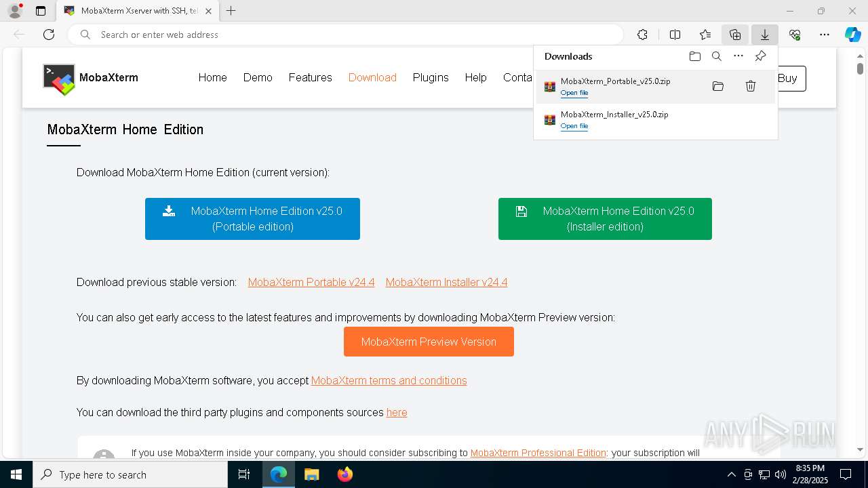Open Task View on the taskbar
Screen dimensions: 868x488
[x=244, y=474]
